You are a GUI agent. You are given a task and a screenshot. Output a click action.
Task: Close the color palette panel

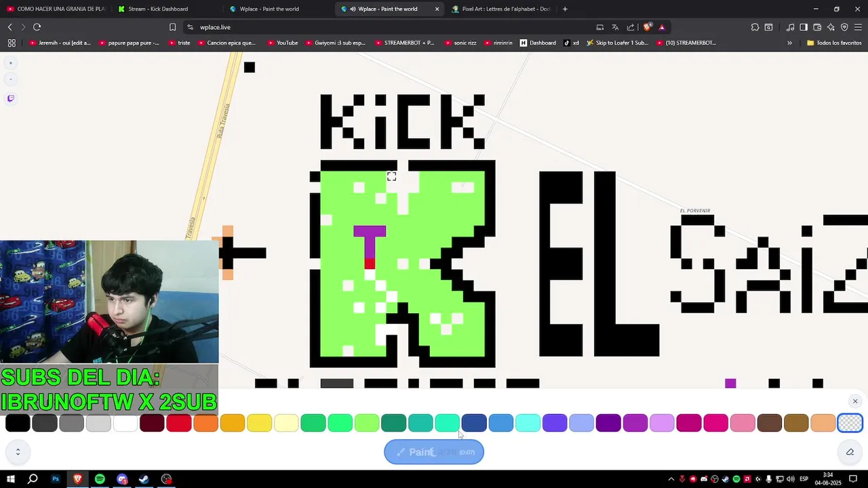[x=854, y=401]
